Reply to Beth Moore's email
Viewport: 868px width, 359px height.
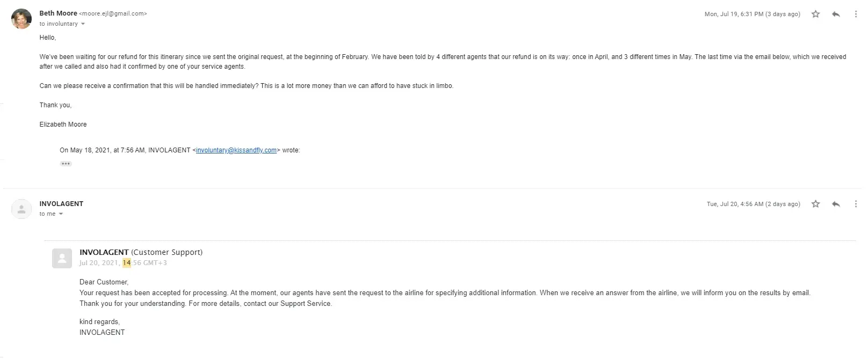pos(836,14)
